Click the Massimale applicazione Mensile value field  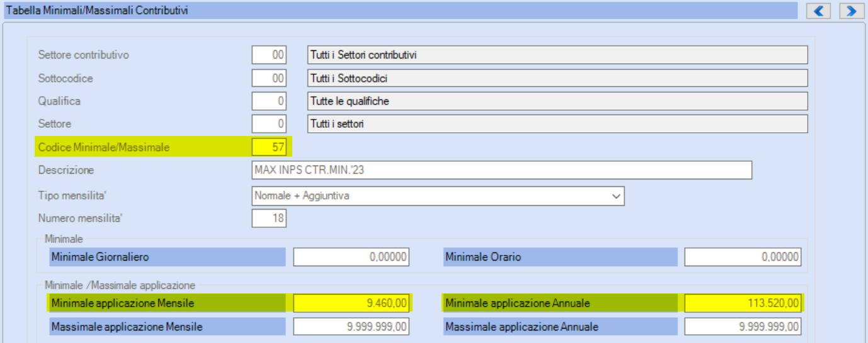(x=352, y=327)
